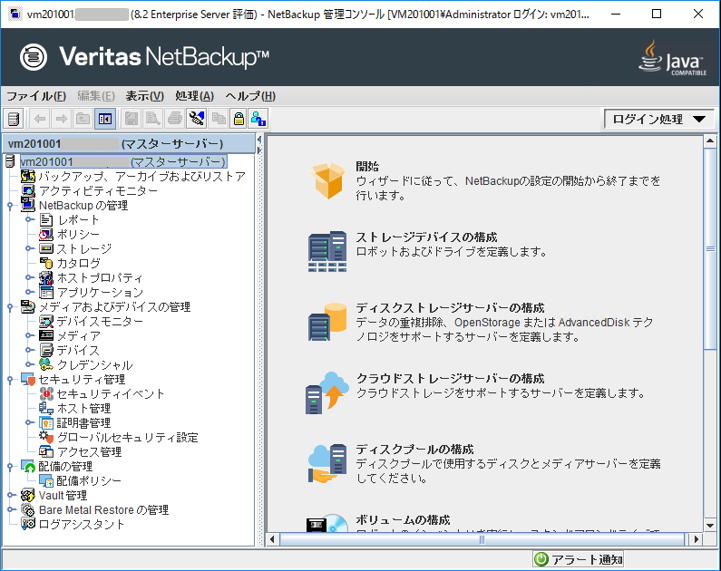Viewport: 721px width, 571px height.
Task: Open the 処理(A) menu
Action: pyautogui.click(x=194, y=96)
